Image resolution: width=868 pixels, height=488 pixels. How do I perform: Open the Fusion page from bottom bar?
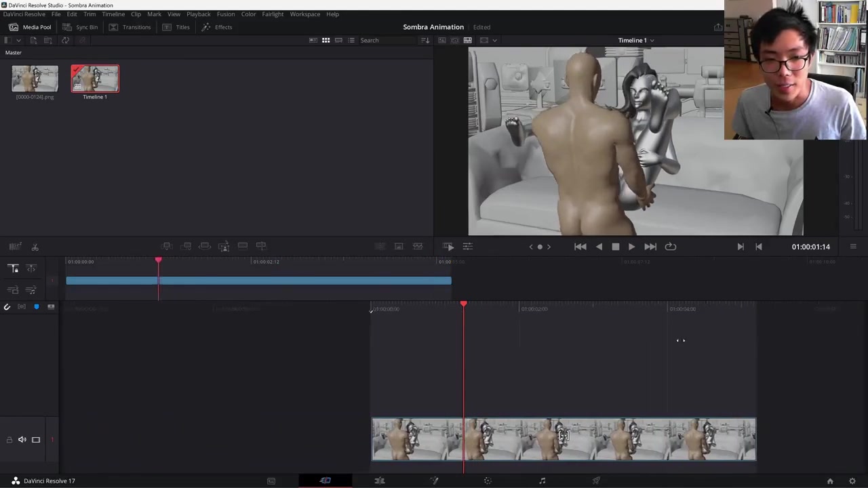click(x=434, y=481)
